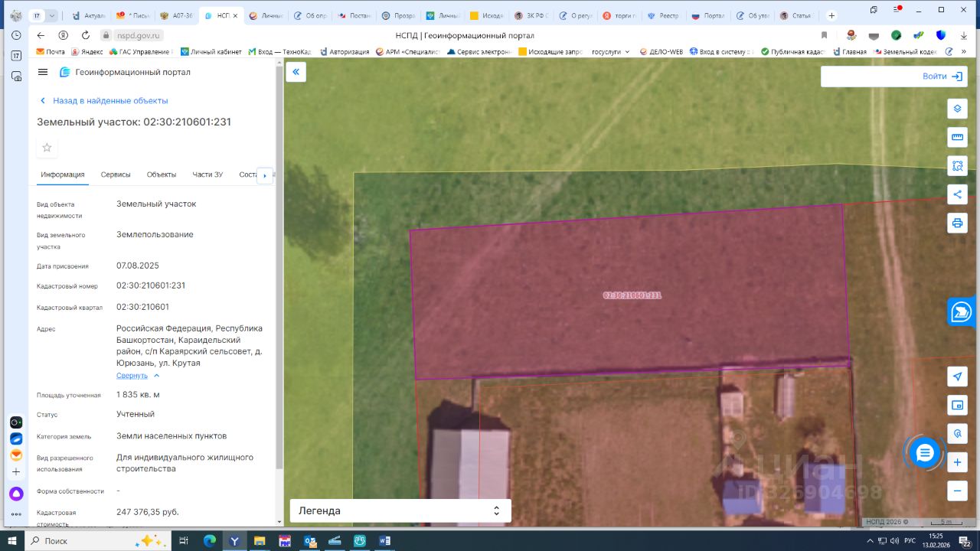Go back via Назад в найденные объекты
This screenshot has width=980, height=551.
click(103, 100)
